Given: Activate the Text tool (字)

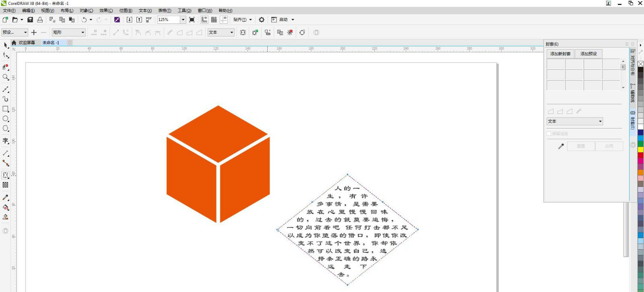Looking at the screenshot, I should [x=6, y=141].
